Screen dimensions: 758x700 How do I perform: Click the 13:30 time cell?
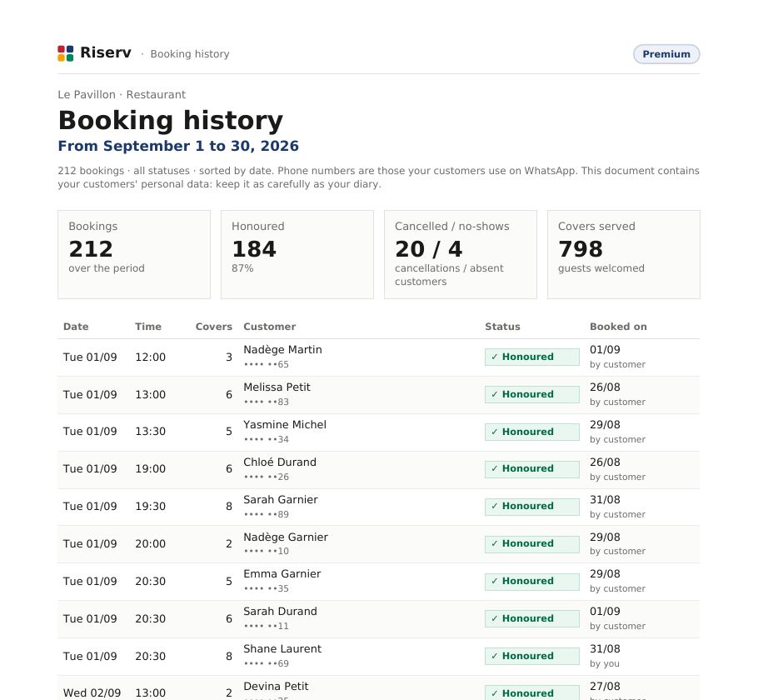(x=150, y=432)
